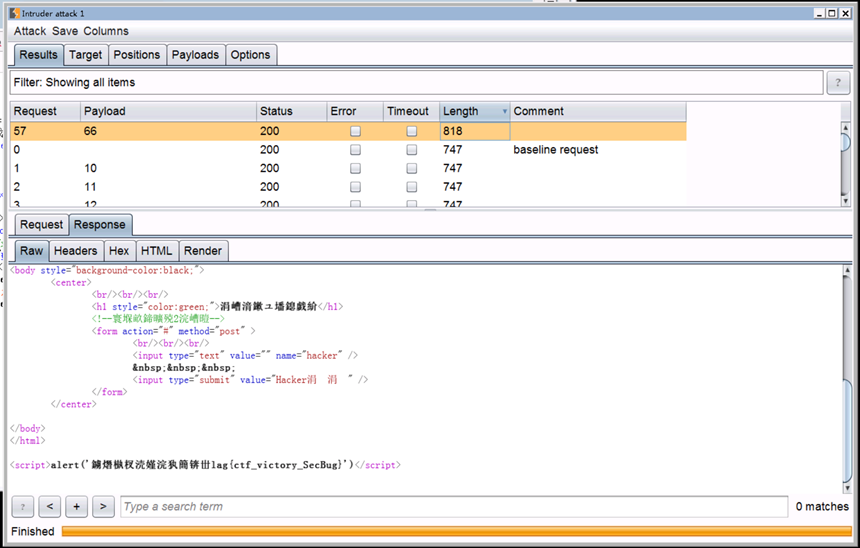Sort by Comment column header
Image resolution: width=860 pixels, height=548 pixels.
pos(598,111)
